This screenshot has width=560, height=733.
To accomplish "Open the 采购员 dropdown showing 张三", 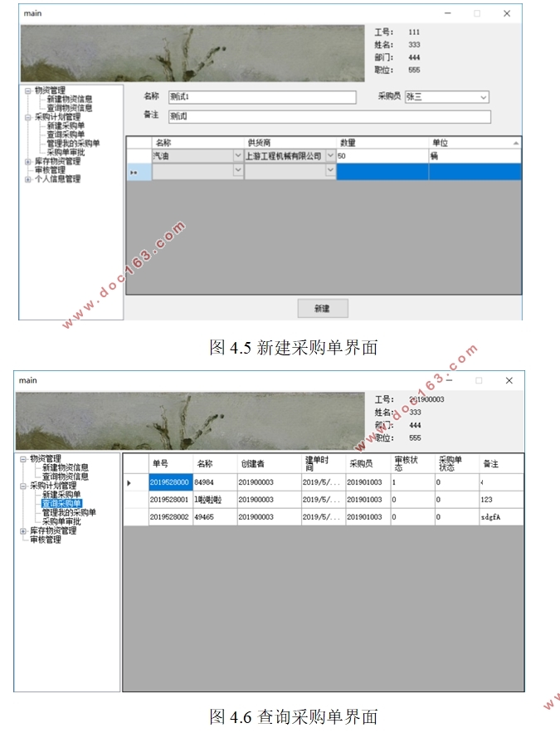I will (484, 97).
